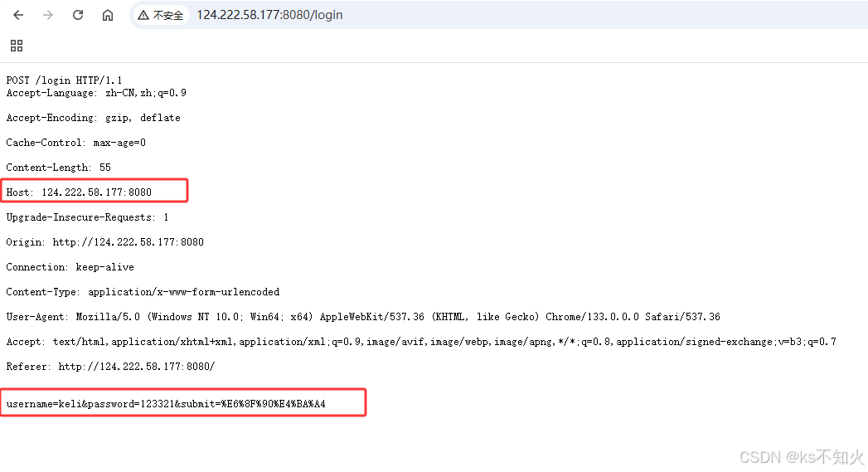868x472 pixels.
Task: Select the Accept-Language header line
Action: point(96,93)
